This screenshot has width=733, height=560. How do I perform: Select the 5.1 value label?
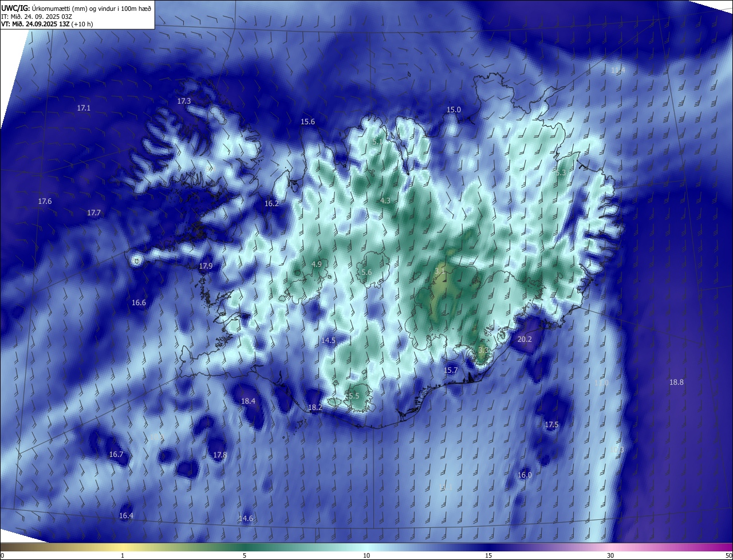click(377, 141)
